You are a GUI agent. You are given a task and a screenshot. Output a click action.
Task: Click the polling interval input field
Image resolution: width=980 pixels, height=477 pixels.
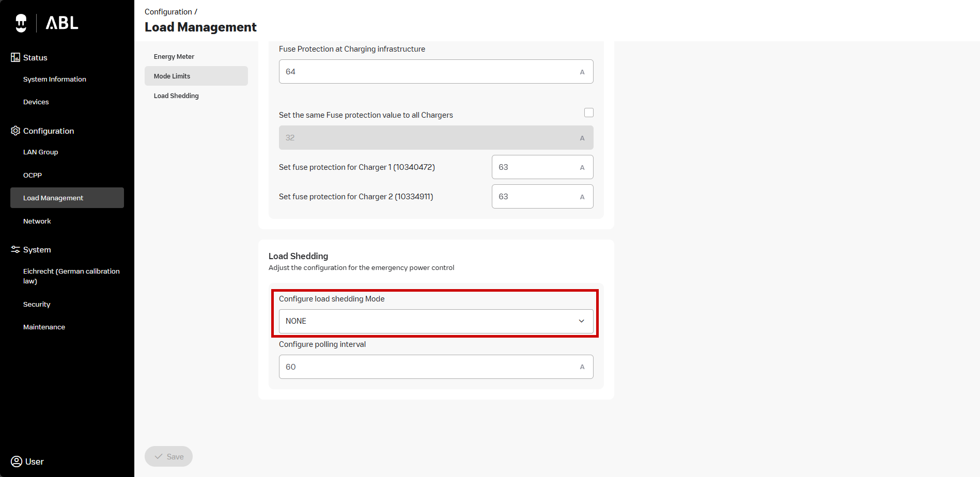430,367
